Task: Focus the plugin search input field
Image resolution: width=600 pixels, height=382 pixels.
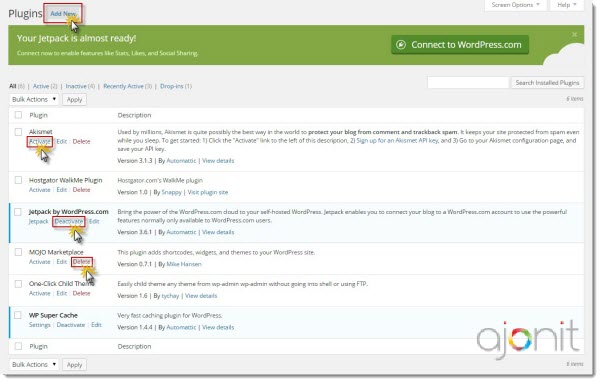Action: (468, 82)
